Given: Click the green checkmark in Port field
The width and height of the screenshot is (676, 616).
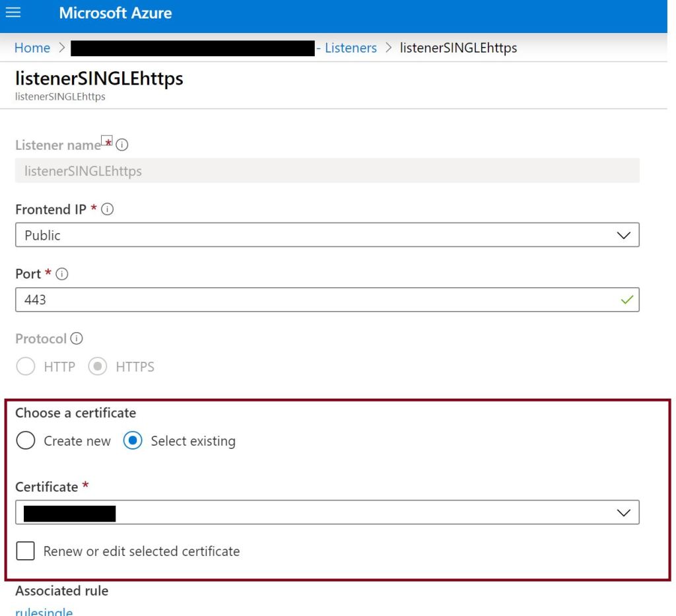Looking at the screenshot, I should (x=626, y=300).
